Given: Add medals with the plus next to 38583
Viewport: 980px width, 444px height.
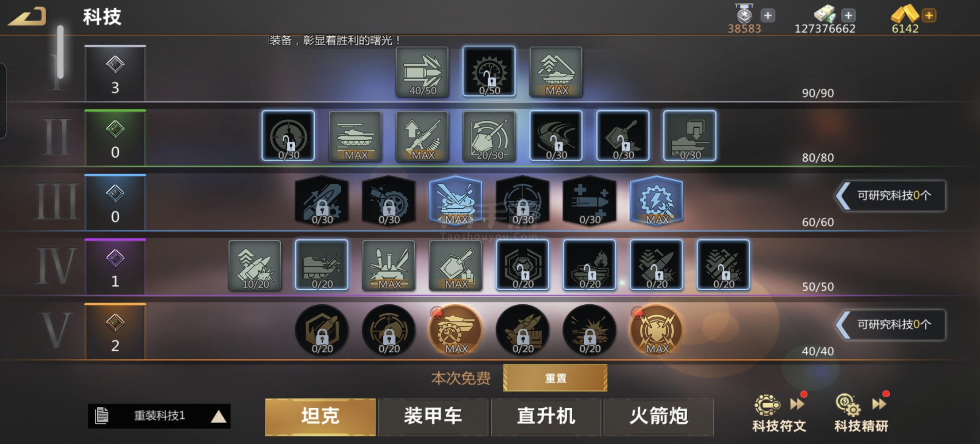Looking at the screenshot, I should coord(768,15).
